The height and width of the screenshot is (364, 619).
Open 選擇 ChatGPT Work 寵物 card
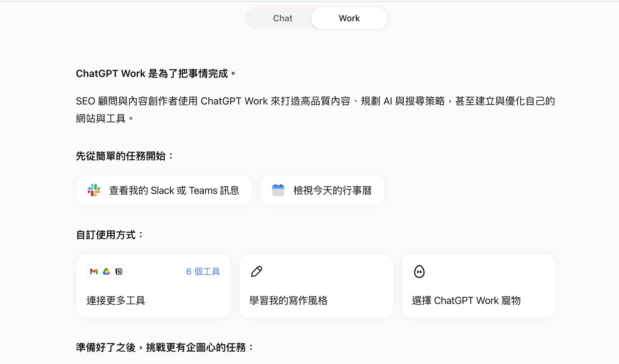pyautogui.click(x=479, y=286)
